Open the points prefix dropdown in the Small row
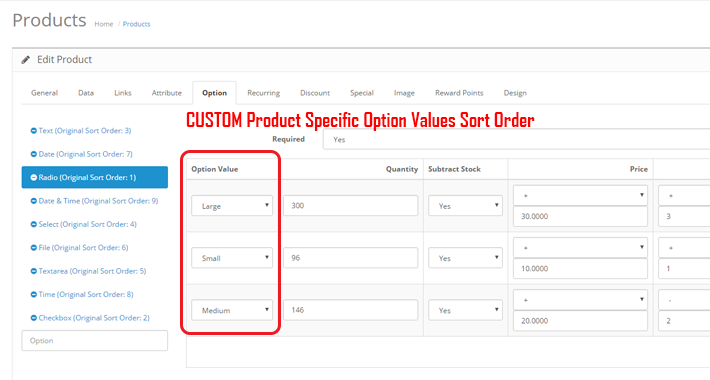 coord(684,247)
